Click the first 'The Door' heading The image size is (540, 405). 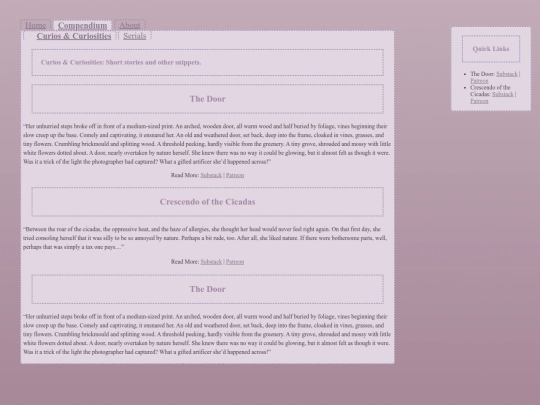(x=207, y=99)
